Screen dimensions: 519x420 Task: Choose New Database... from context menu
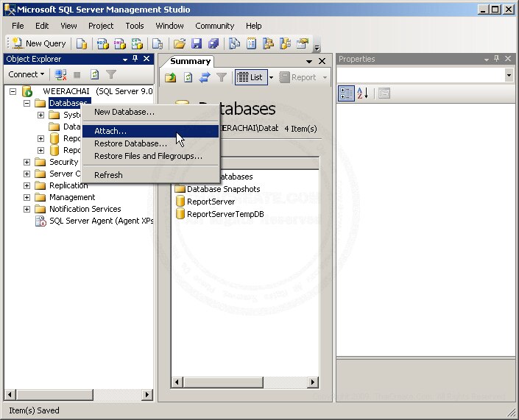(x=151, y=112)
